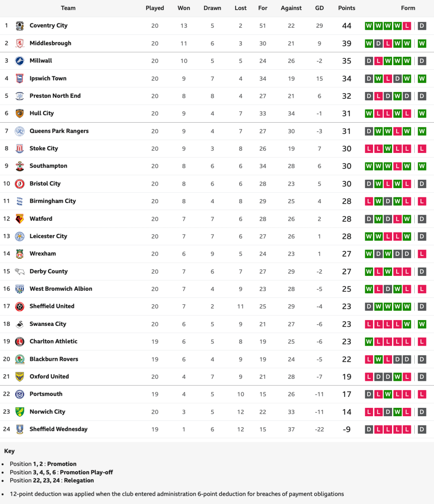Click the Points column header
Screen dimensions: 434x504
(346, 8)
